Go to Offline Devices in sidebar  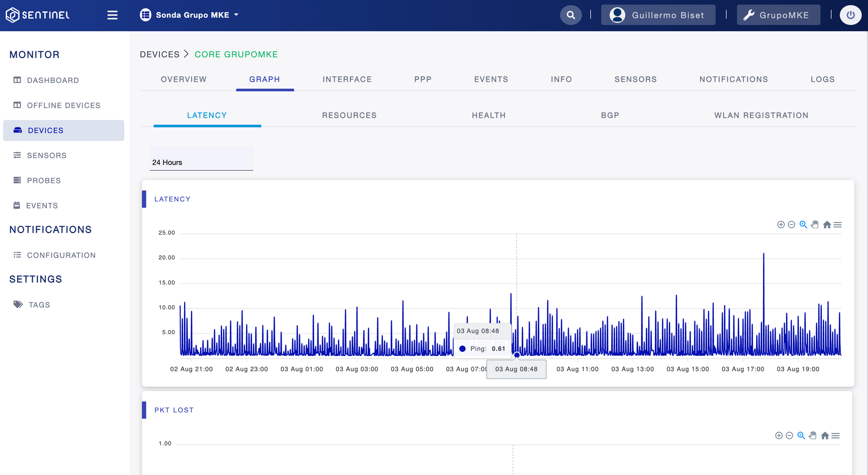(x=63, y=106)
